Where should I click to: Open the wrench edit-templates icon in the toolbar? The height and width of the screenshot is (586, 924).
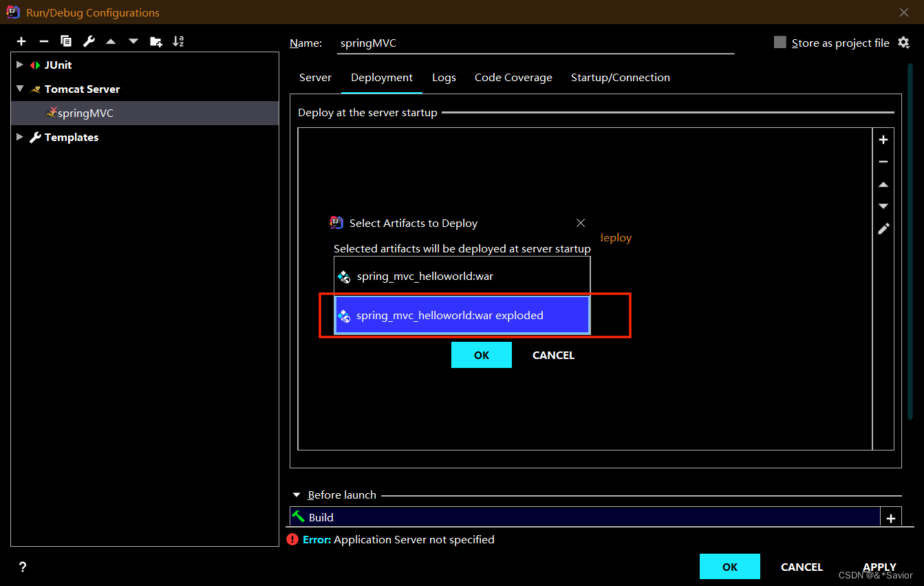89,41
